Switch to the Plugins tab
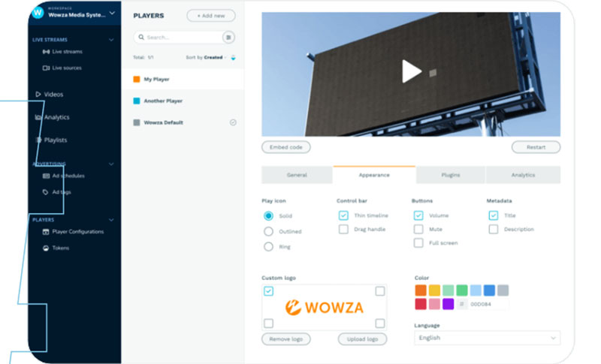 (x=450, y=175)
